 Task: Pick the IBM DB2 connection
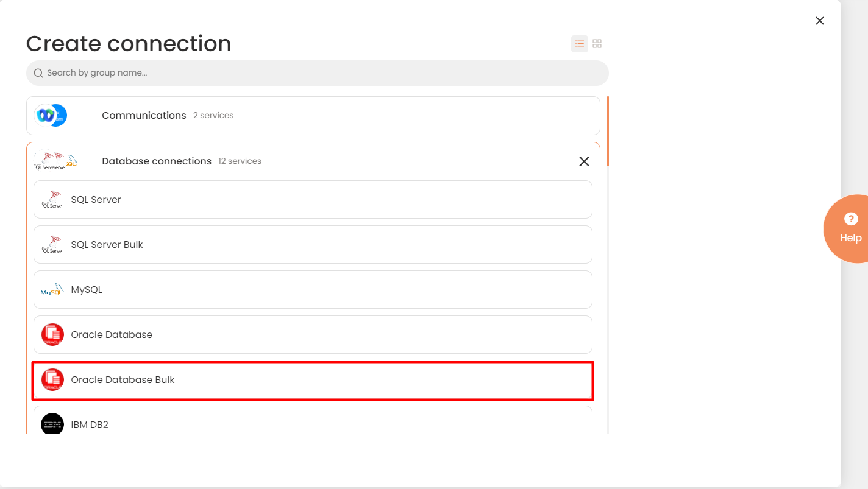[313, 420]
